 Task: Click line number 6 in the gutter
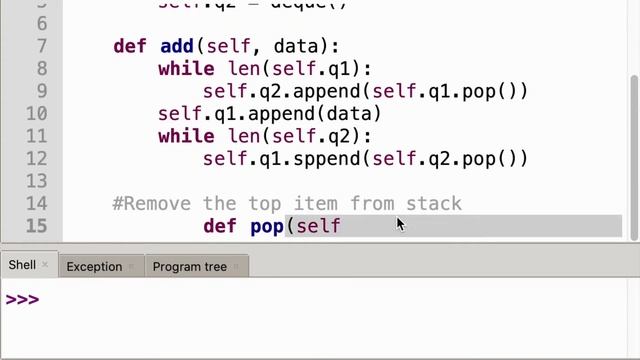tap(42, 24)
